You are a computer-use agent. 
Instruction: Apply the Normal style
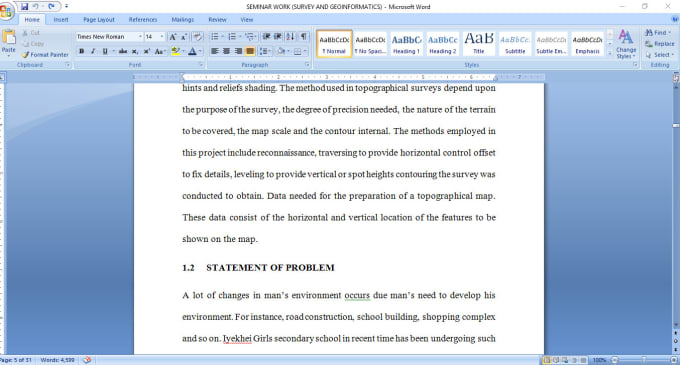334,44
